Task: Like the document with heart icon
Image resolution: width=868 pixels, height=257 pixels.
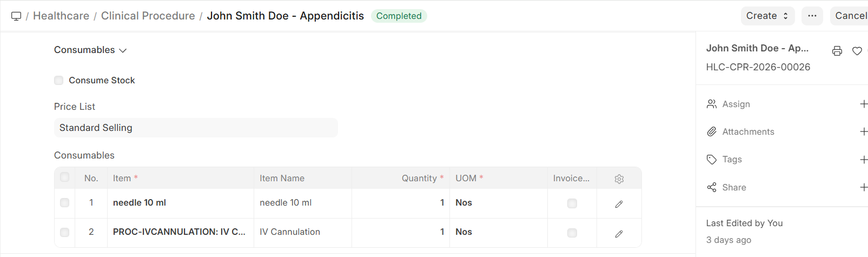Action: 857,51
